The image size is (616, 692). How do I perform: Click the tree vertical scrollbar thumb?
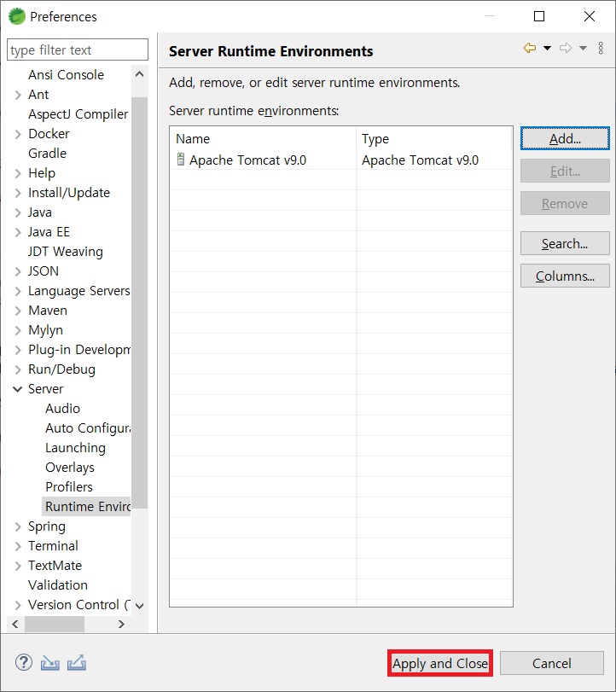tap(139, 302)
